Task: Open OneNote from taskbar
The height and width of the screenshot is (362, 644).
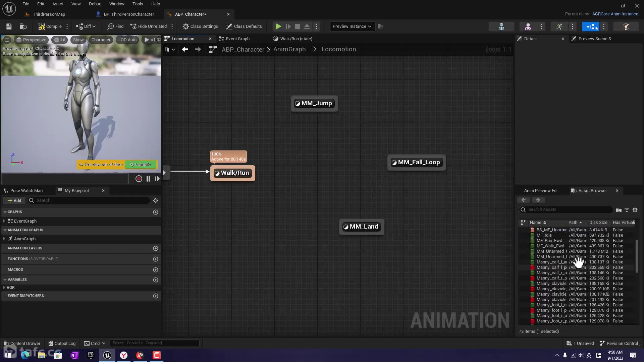Action: coord(74,355)
